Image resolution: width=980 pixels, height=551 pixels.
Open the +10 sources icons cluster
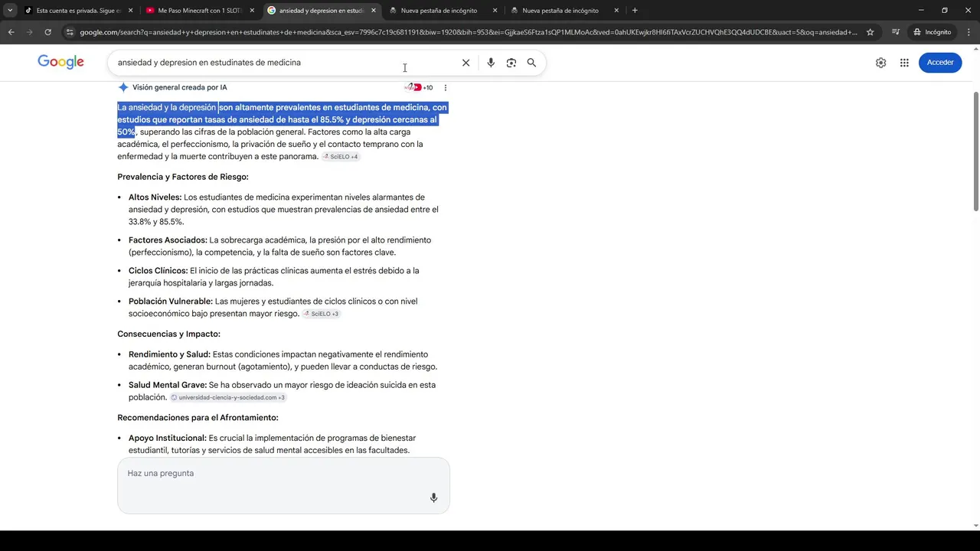(x=419, y=87)
